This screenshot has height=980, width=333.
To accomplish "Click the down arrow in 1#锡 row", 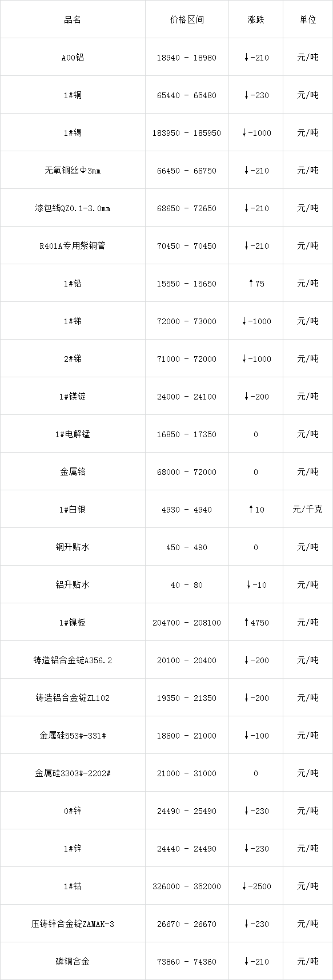I will pos(244,133).
